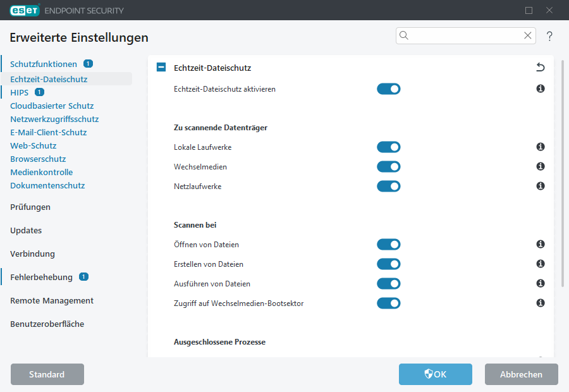
Task: Disable the Lokale Laufwerke toggle
Action: (388, 147)
